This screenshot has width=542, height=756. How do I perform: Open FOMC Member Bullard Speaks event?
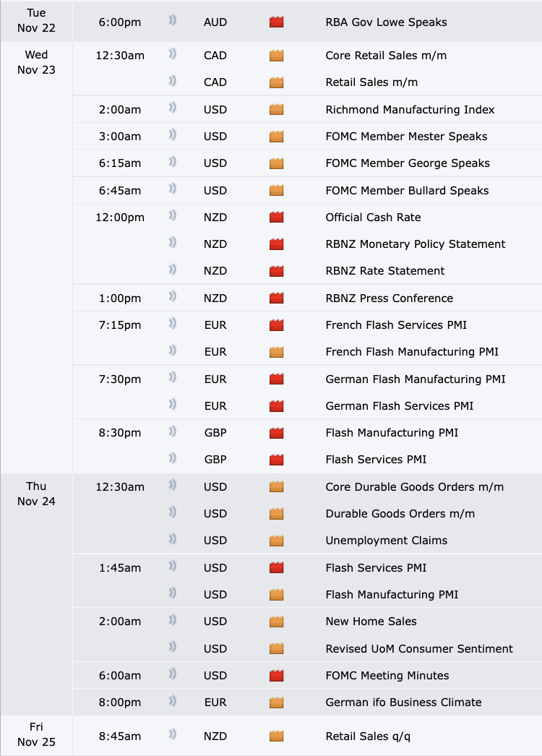click(407, 191)
